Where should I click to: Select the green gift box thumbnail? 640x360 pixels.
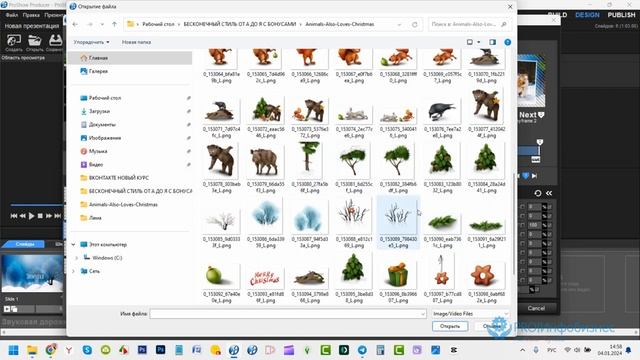[x=398, y=276]
